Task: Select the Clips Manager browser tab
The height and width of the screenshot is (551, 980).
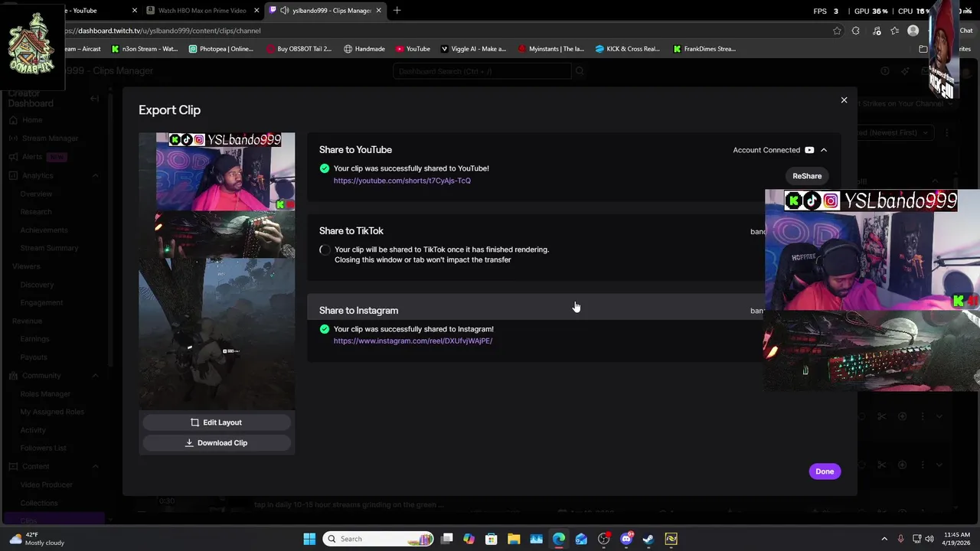Action: click(325, 11)
